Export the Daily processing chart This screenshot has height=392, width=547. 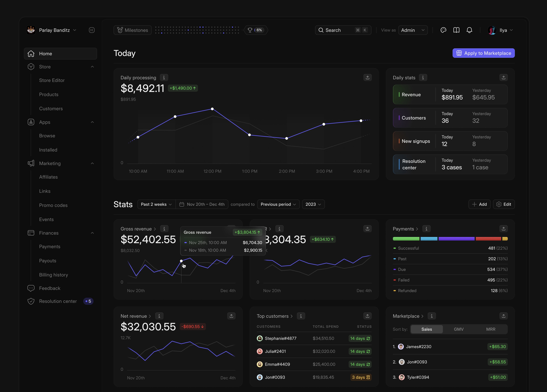(x=367, y=78)
